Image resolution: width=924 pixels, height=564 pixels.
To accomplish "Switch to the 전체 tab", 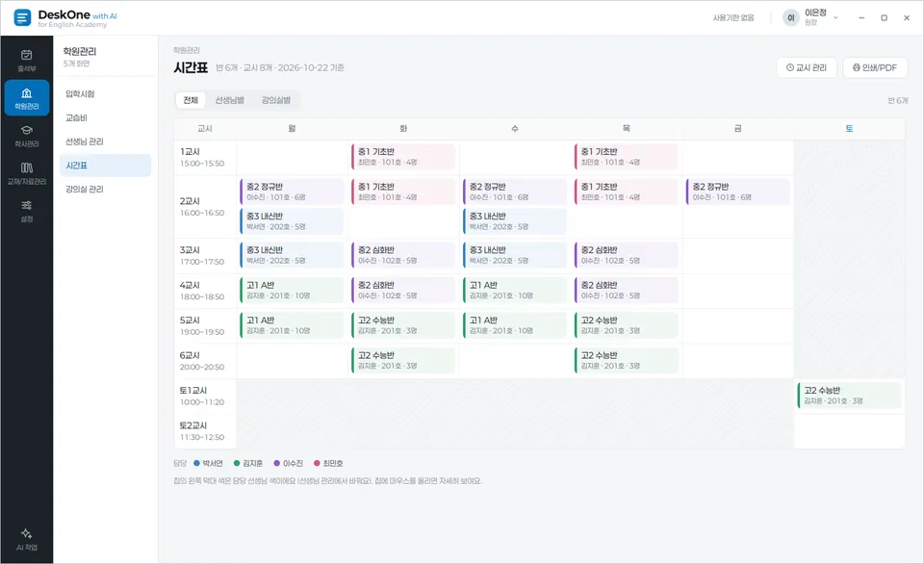I will [x=191, y=100].
